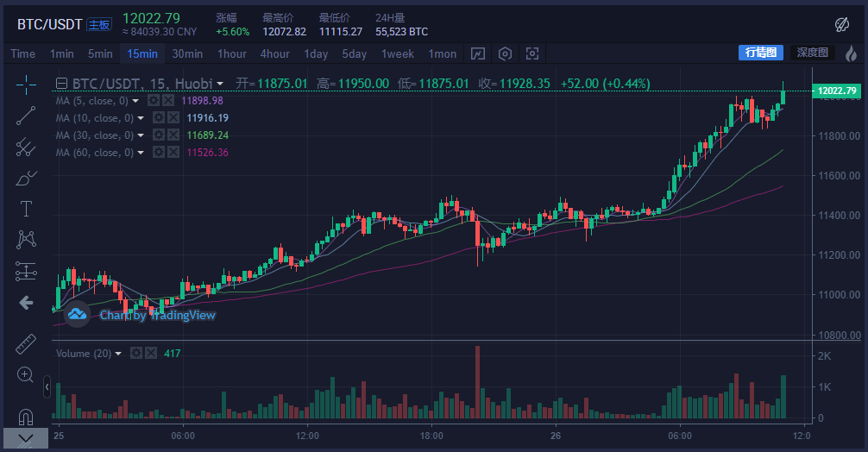Select the XABCD pattern tool

click(26, 240)
